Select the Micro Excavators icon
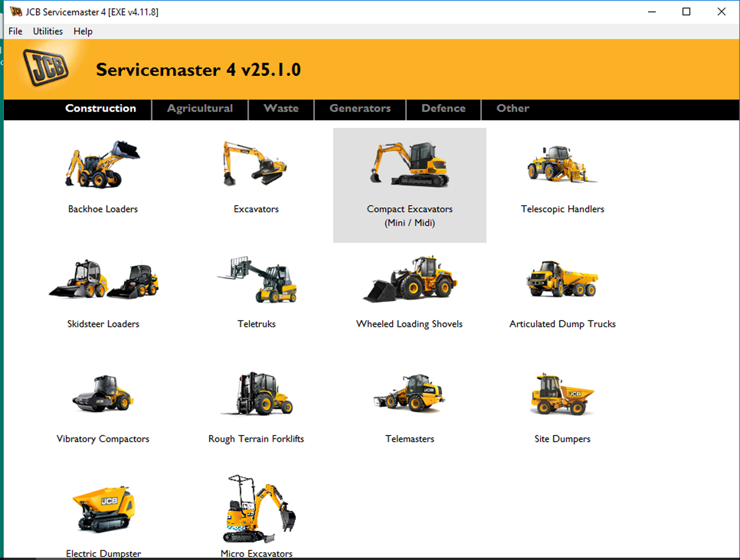740x560 pixels. click(257, 509)
